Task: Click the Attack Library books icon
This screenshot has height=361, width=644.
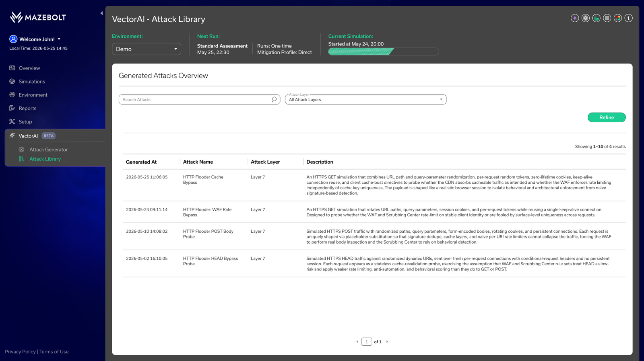Action: coord(21,159)
